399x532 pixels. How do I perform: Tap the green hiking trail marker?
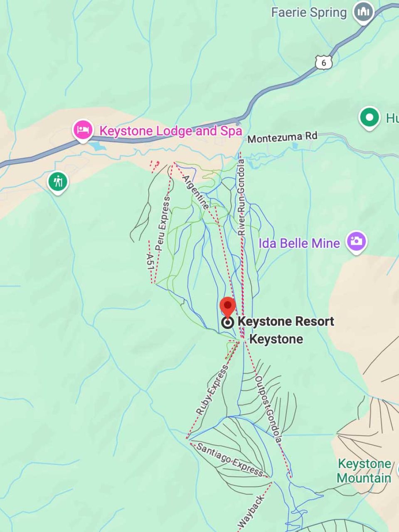click(x=58, y=182)
